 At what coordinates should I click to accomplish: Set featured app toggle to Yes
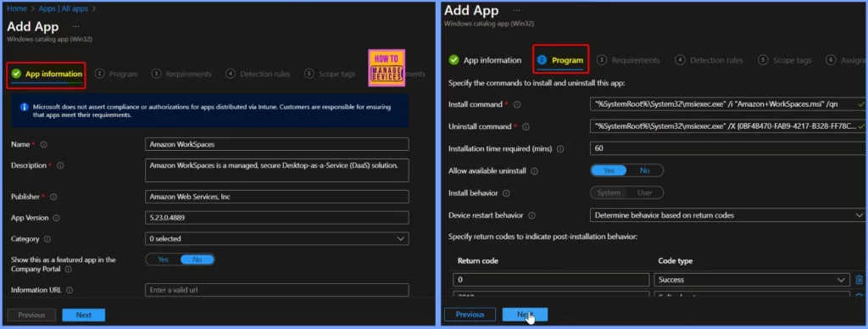(164, 259)
